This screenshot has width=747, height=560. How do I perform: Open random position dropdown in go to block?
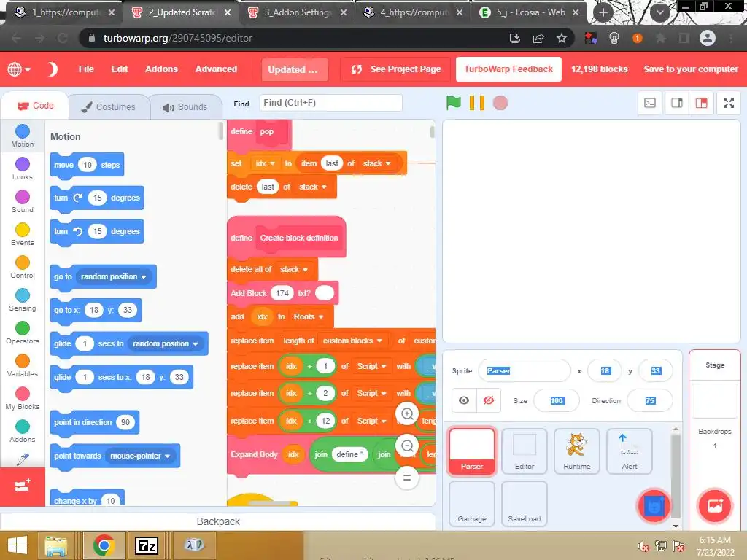coord(113,276)
